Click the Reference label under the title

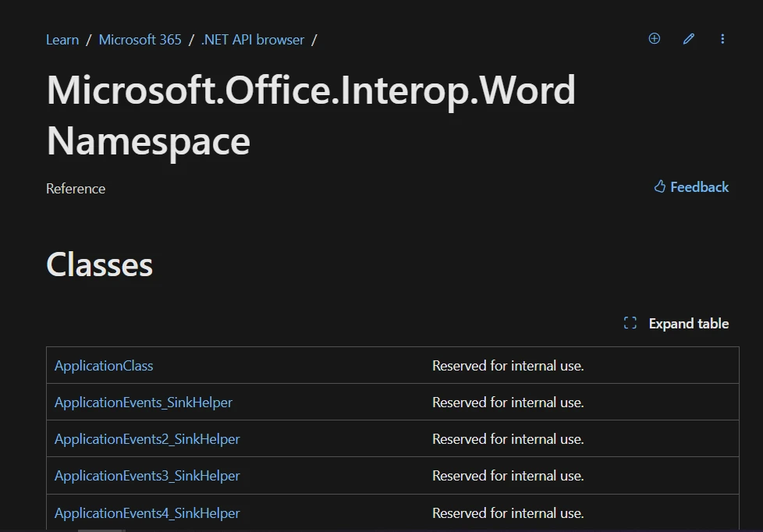click(76, 189)
